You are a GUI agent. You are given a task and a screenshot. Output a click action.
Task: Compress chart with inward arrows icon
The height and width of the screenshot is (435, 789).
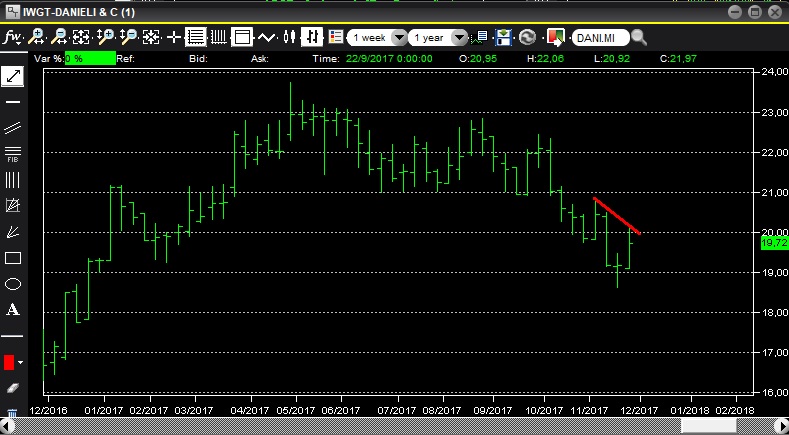151,37
